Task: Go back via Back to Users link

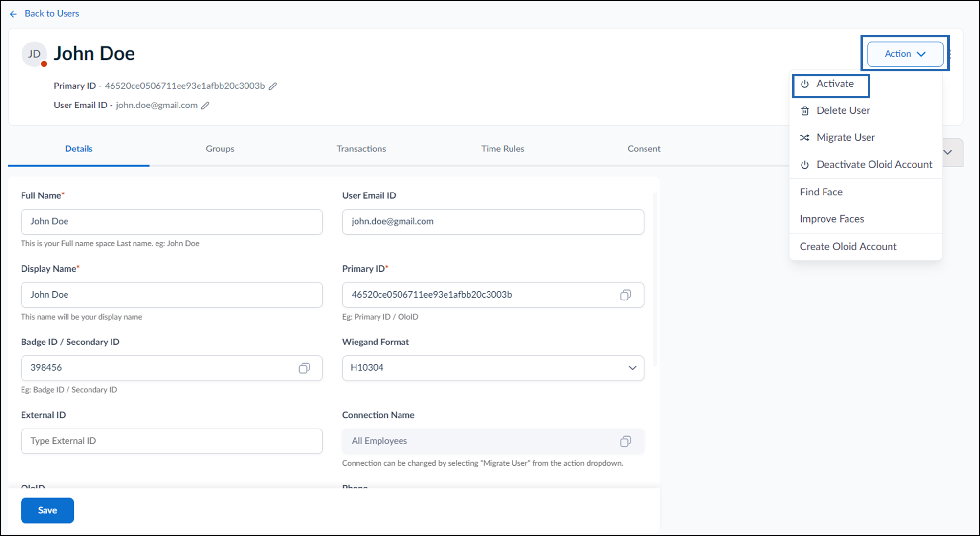Action: pos(52,14)
